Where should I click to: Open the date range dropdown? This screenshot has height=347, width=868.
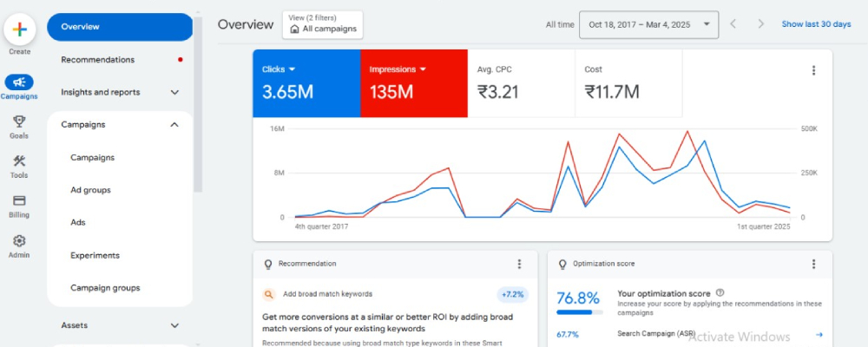click(648, 24)
